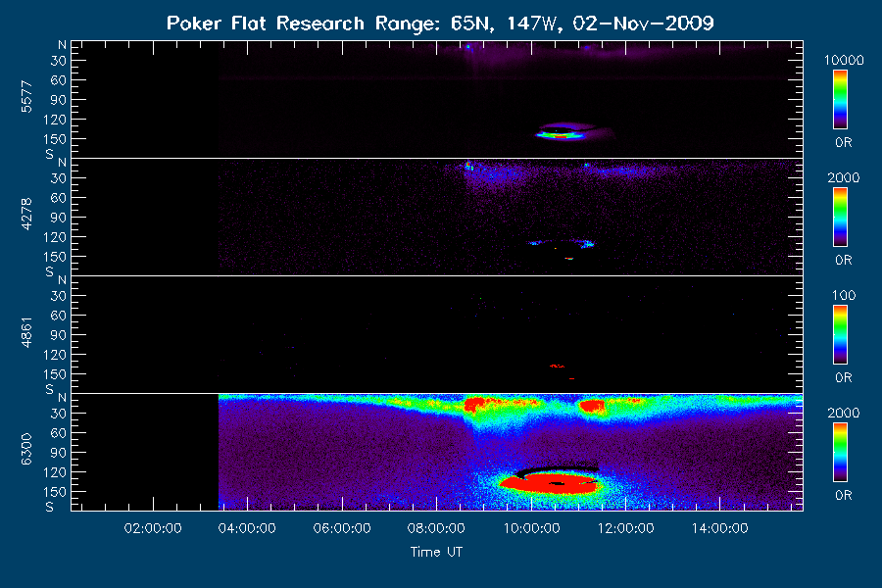Click the 120 tick label on the 6300 panel
The width and height of the screenshot is (882, 588).
click(x=55, y=472)
